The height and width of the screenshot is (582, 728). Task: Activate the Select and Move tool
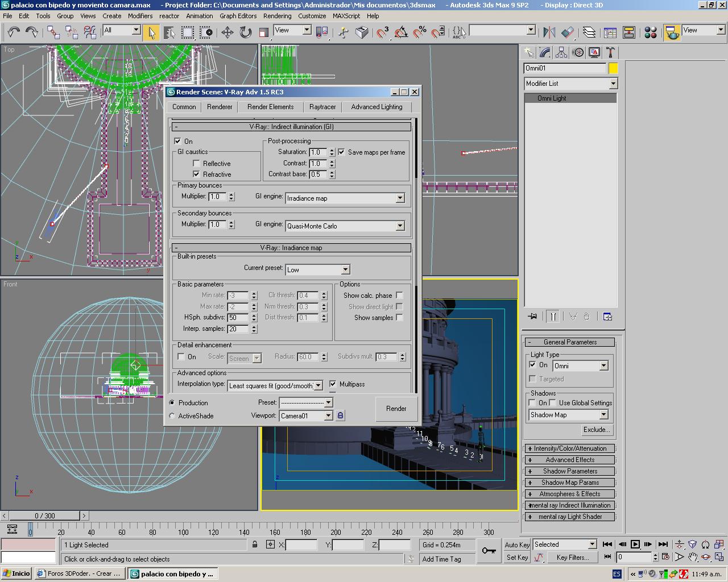tap(227, 32)
